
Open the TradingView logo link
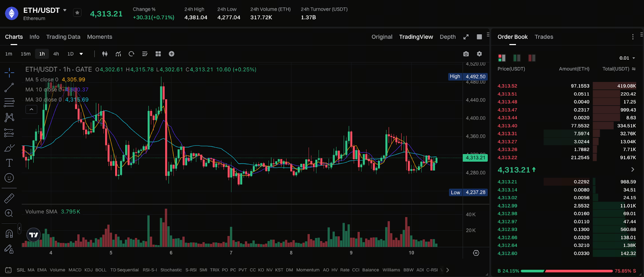coord(34,234)
